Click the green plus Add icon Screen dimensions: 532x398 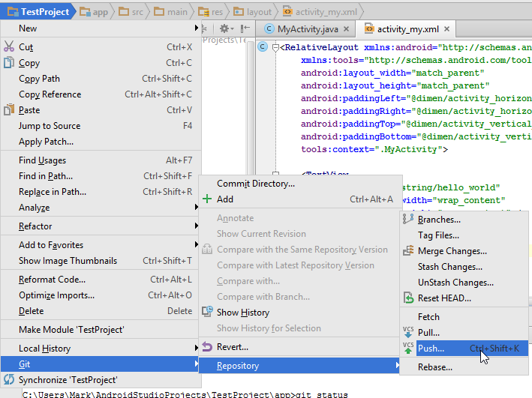207,199
